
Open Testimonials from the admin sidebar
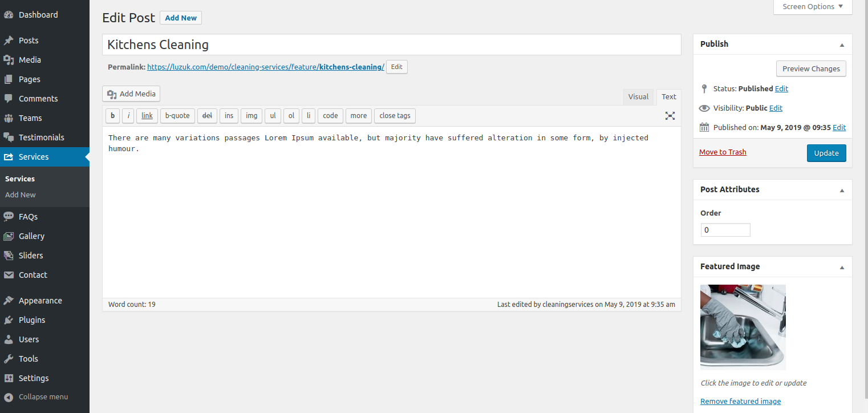[41, 137]
